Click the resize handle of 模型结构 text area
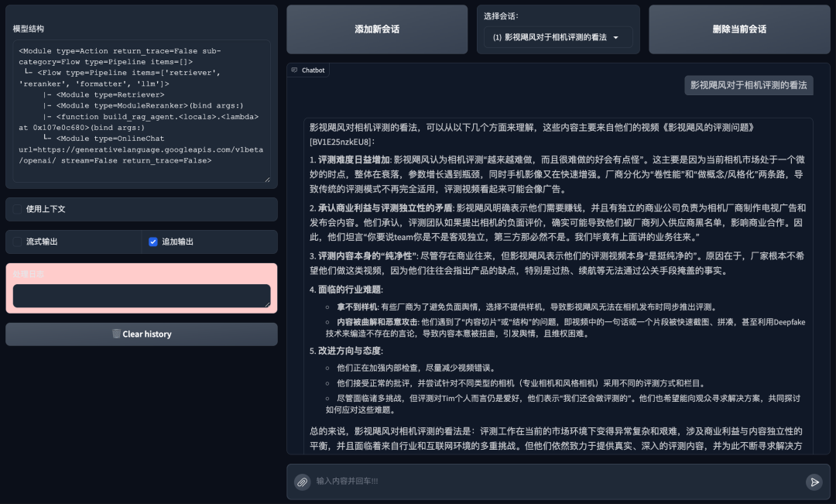The height and width of the screenshot is (504, 836). click(x=267, y=179)
